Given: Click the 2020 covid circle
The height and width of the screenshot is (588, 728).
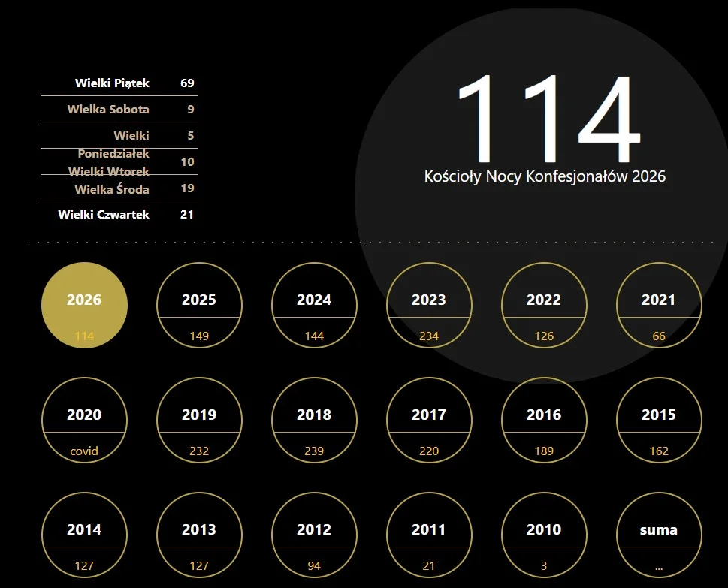Looking at the screenshot, I should 84,420.
